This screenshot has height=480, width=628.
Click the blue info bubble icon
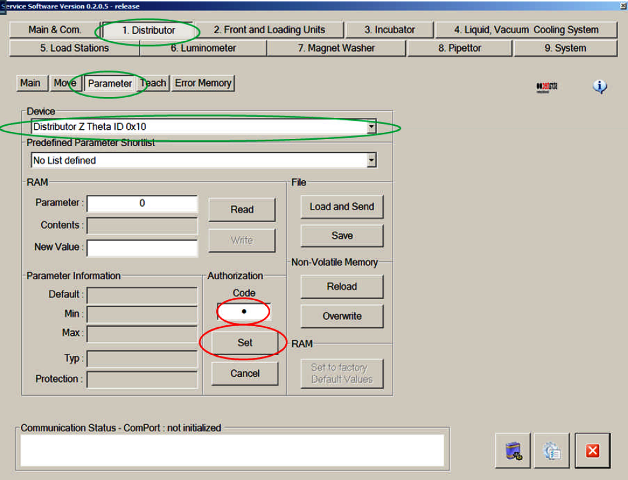[x=600, y=87]
